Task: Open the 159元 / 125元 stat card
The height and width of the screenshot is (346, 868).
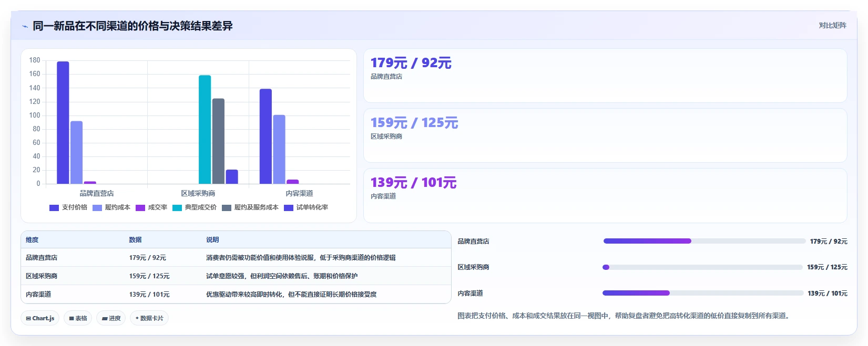Action: (605, 135)
